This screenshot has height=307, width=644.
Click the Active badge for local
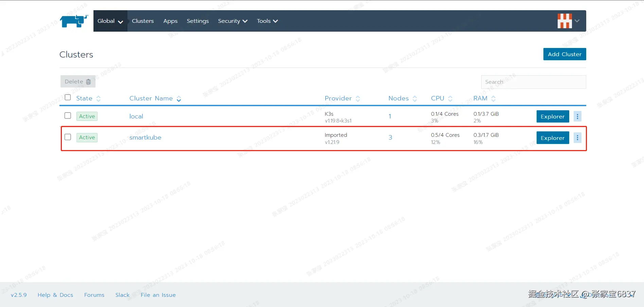coord(87,116)
